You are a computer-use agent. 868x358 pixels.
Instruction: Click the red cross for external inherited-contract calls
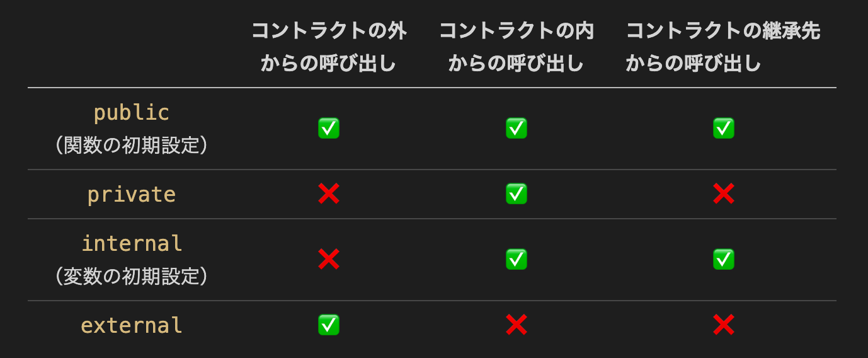[724, 325]
